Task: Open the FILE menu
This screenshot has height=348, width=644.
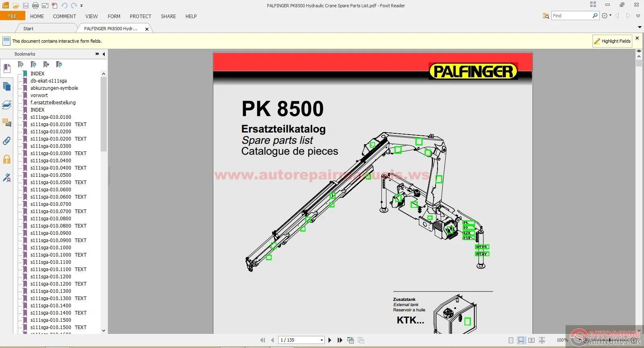Action: (12, 16)
